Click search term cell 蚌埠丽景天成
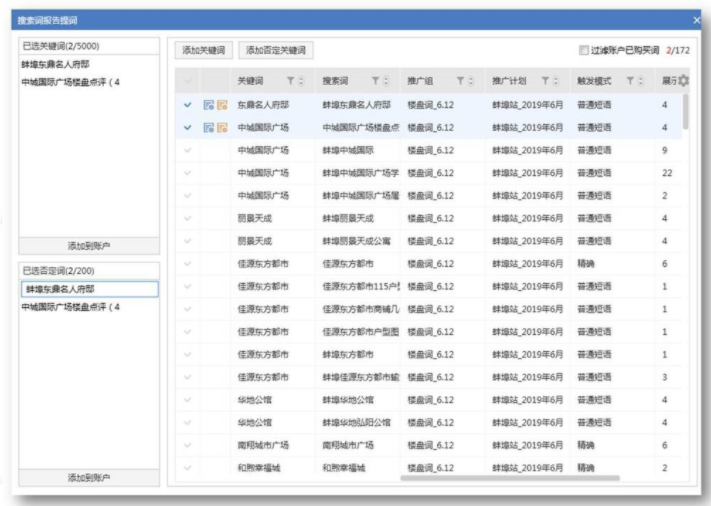 coord(348,218)
